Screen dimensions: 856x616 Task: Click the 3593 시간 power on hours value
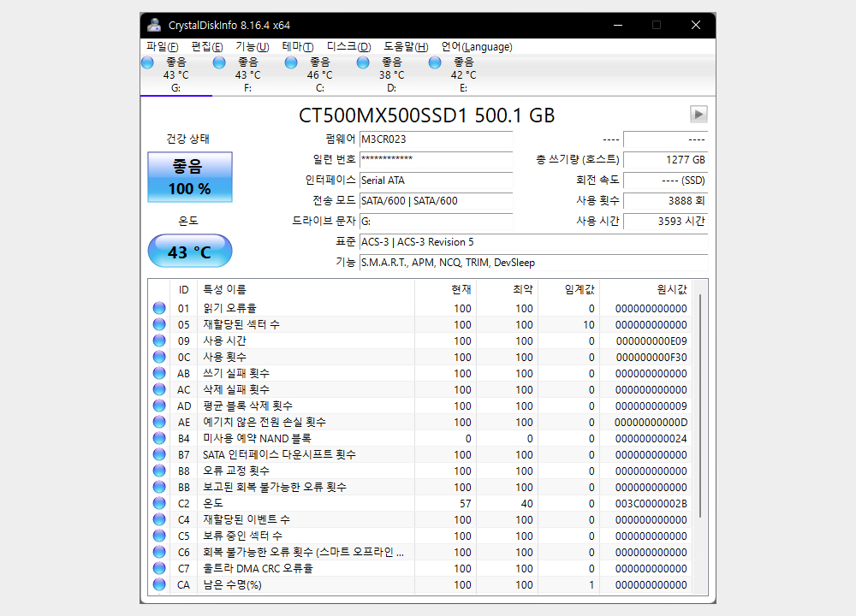point(665,222)
